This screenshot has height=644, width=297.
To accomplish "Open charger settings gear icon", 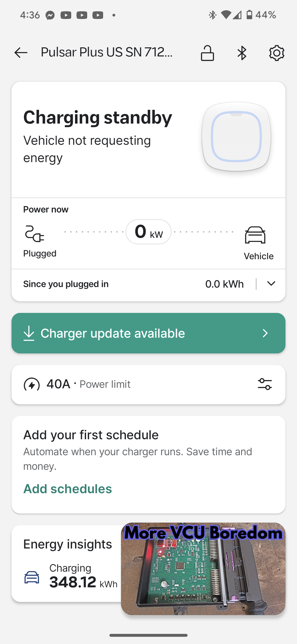I will pyautogui.click(x=276, y=53).
